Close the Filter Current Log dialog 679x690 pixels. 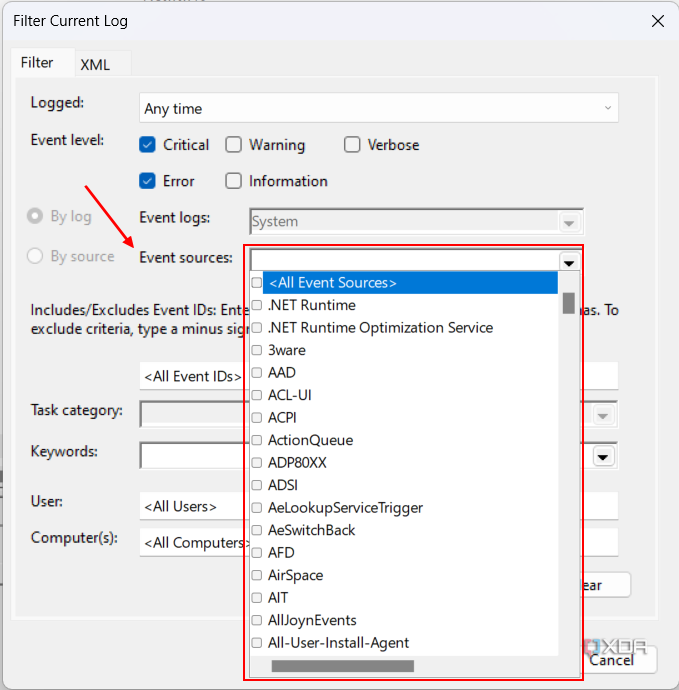(x=657, y=20)
